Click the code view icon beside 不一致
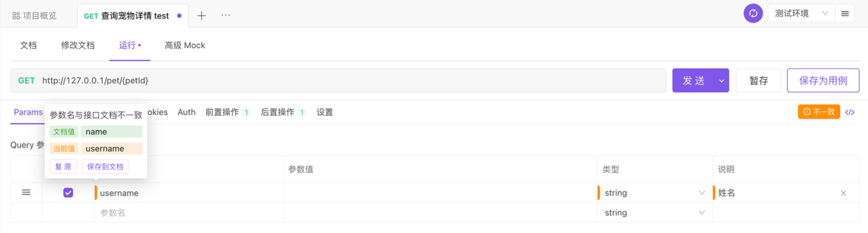The height and width of the screenshot is (233, 868). (850, 112)
